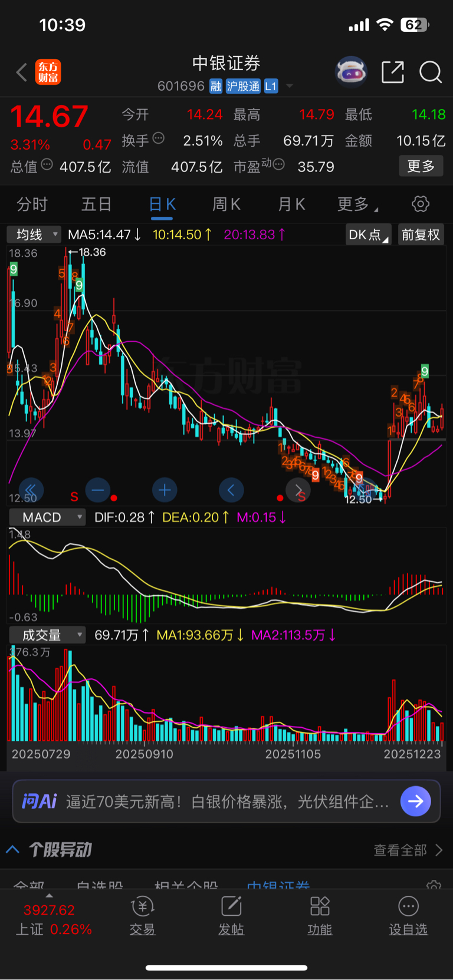453x980 pixels.
Task: Open the robot AI assistant avatar
Action: (351, 72)
